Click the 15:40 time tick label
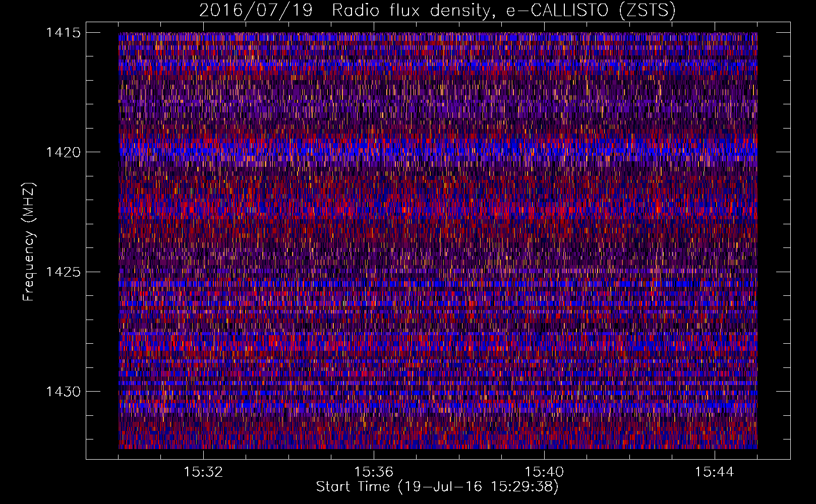816x504 pixels. pyautogui.click(x=544, y=472)
